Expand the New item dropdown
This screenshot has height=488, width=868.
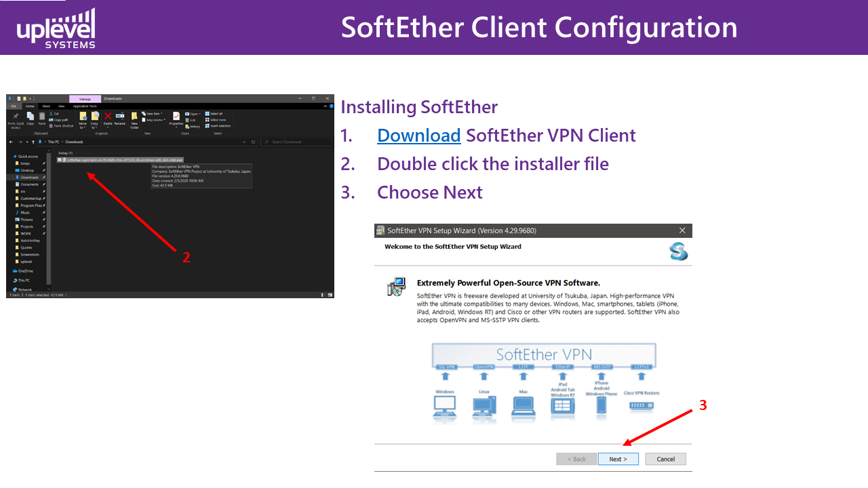153,114
